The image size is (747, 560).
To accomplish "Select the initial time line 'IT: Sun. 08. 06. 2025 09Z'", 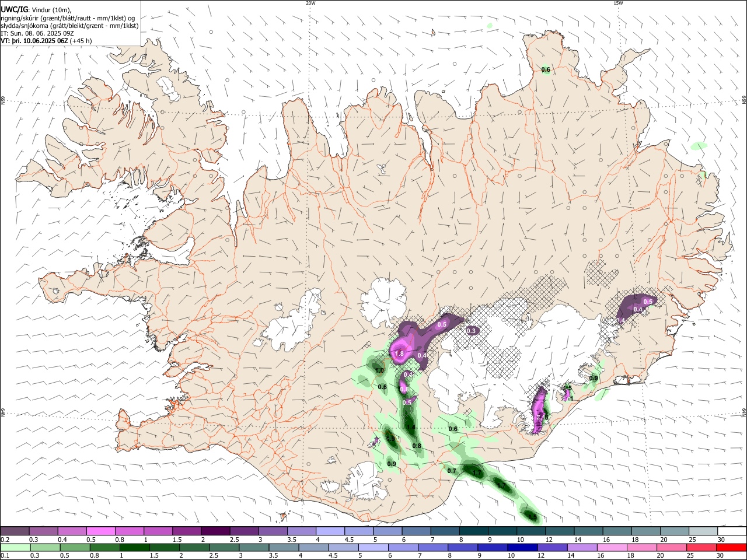I will pos(38,33).
